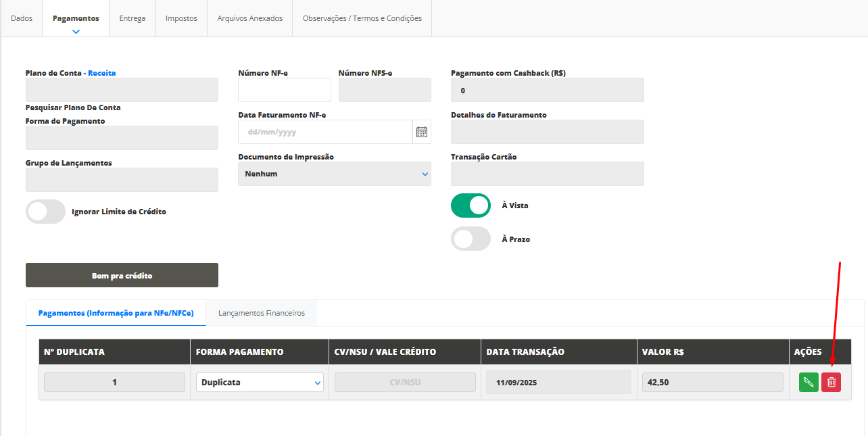This screenshot has width=868, height=436.
Task: Focus the Data Faturamento NF-e date field
Action: tap(324, 132)
